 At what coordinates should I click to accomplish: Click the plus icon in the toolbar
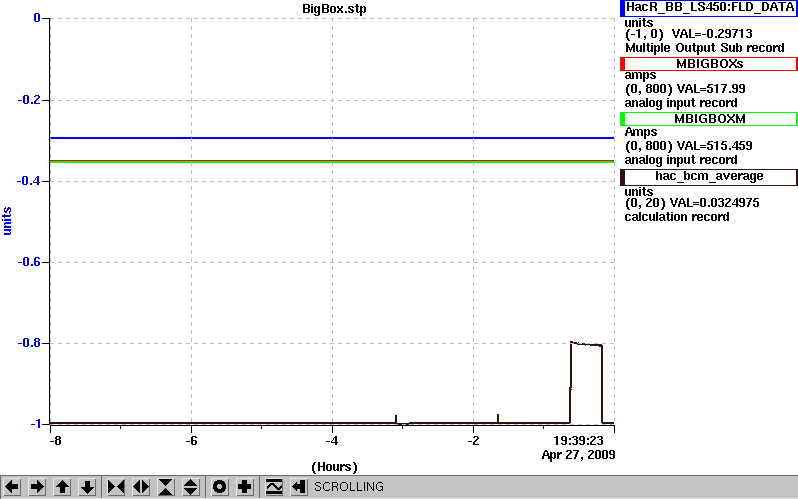point(244,487)
